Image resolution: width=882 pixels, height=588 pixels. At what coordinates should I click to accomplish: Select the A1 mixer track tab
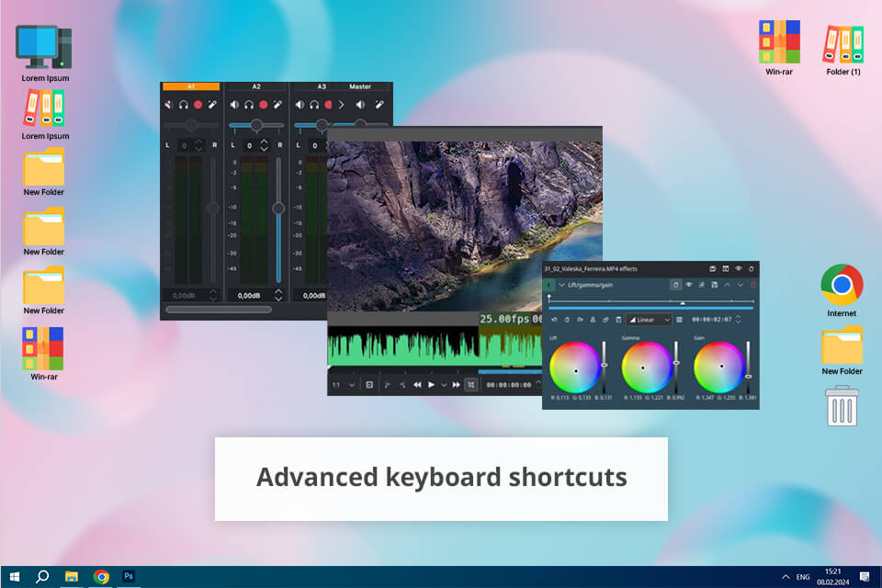(x=191, y=86)
